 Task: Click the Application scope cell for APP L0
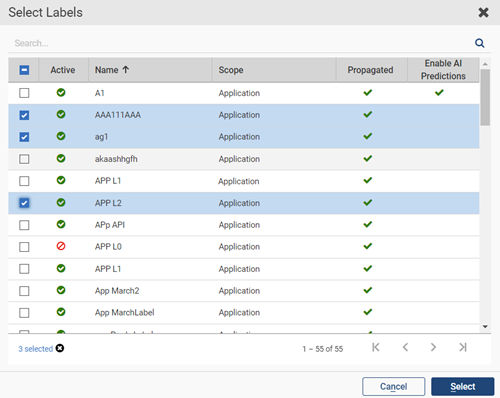coord(239,247)
